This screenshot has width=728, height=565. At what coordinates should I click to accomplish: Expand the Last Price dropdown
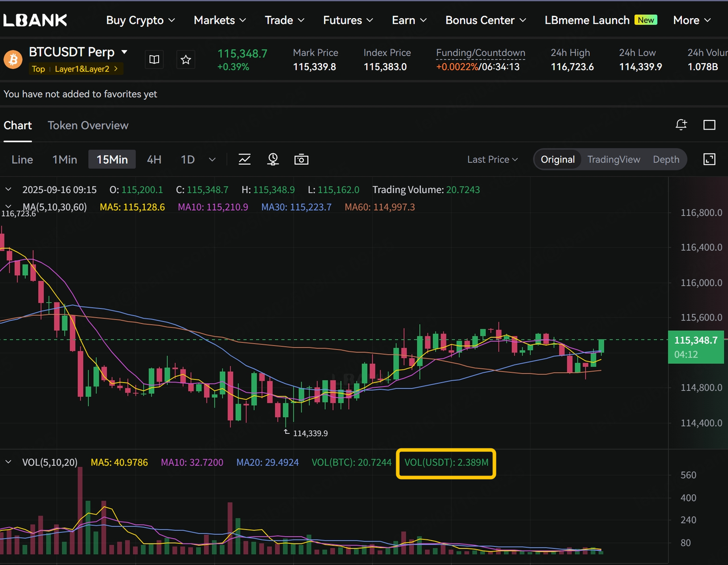click(x=493, y=160)
